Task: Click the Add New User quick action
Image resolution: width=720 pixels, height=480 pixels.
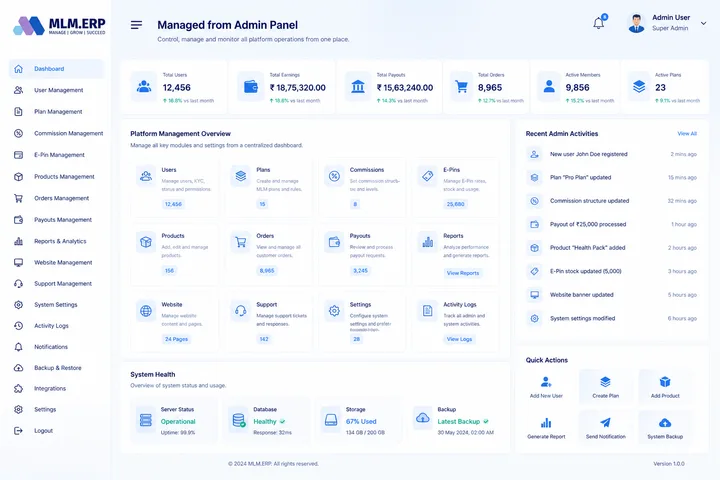Action: pyautogui.click(x=546, y=387)
